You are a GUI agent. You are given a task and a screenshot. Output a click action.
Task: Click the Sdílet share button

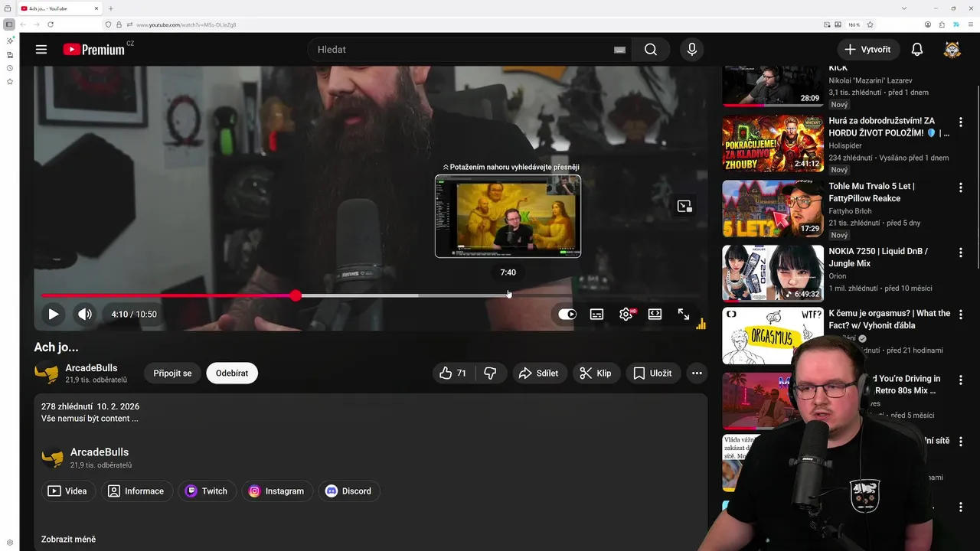tap(540, 373)
